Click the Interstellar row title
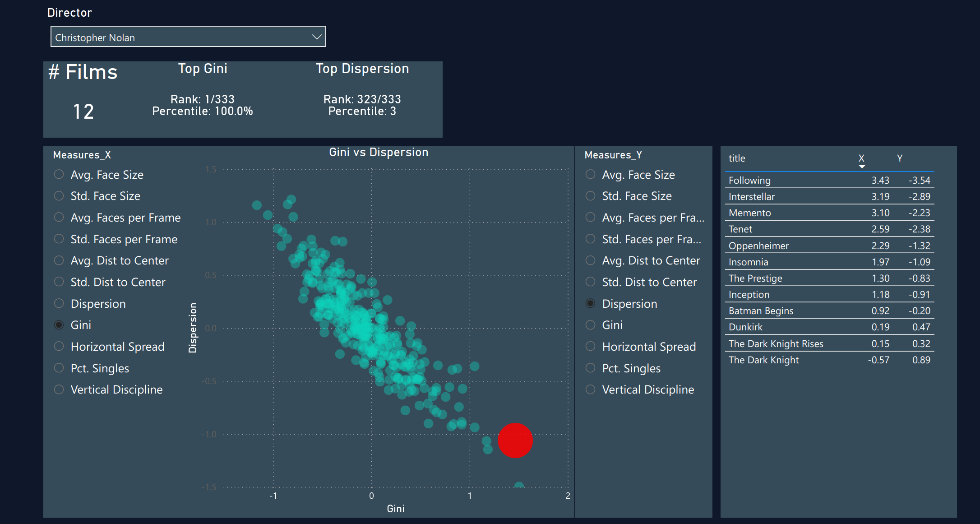This screenshot has height=524, width=980. pyautogui.click(x=751, y=196)
